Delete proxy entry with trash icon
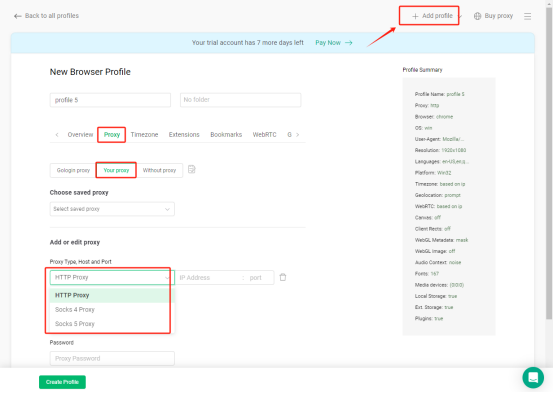The image size is (554, 393). click(283, 277)
